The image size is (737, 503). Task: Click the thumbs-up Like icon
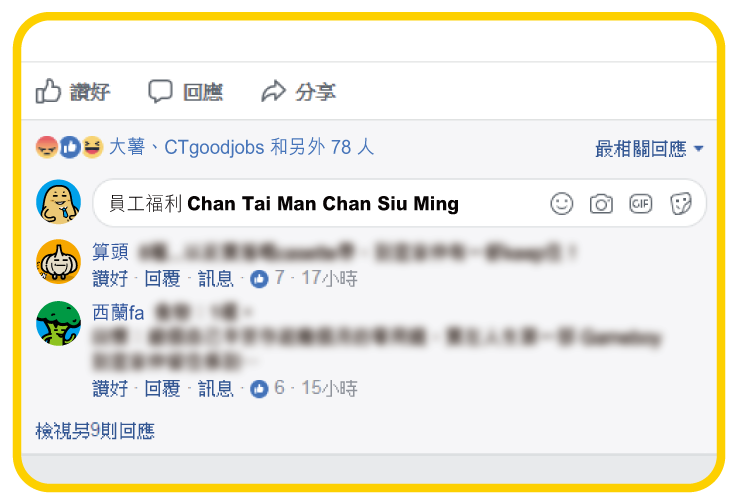[48, 91]
